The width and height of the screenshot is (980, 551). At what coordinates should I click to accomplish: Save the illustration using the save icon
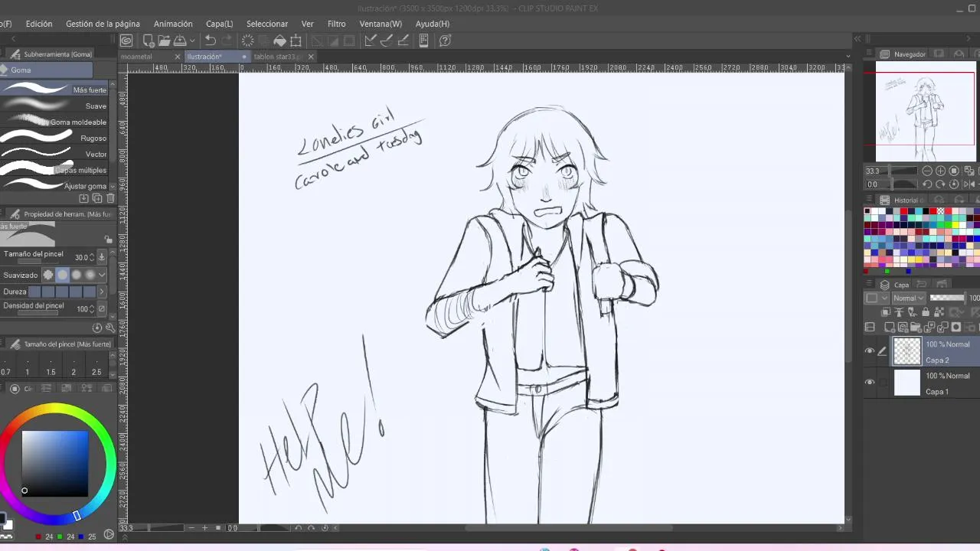tap(180, 41)
